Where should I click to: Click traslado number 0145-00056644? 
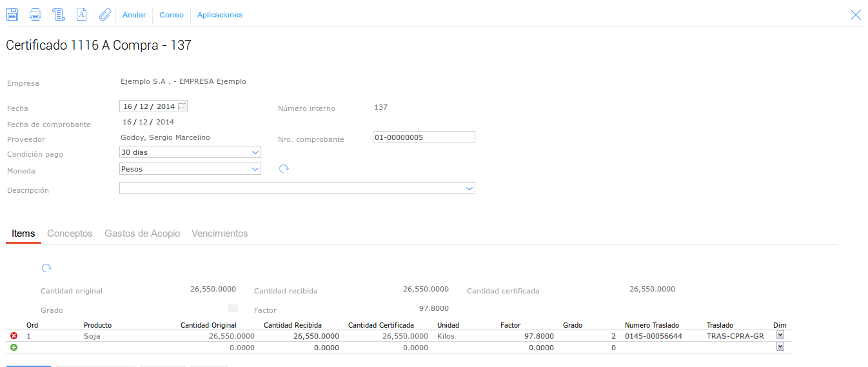653,336
